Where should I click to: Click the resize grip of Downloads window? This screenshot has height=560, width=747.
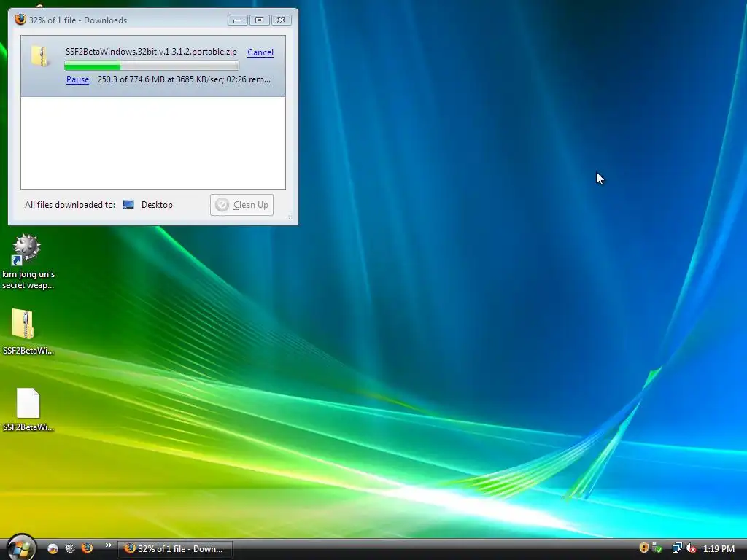[x=289, y=217]
